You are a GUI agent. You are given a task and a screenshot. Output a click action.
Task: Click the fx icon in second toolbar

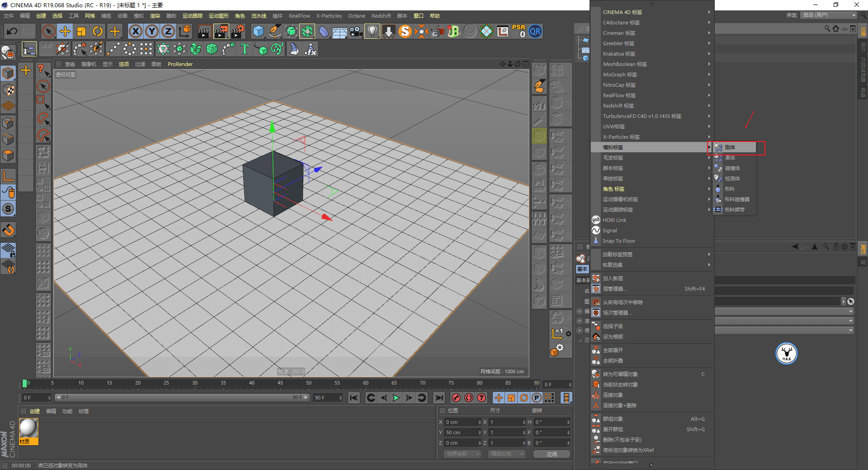click(311, 49)
